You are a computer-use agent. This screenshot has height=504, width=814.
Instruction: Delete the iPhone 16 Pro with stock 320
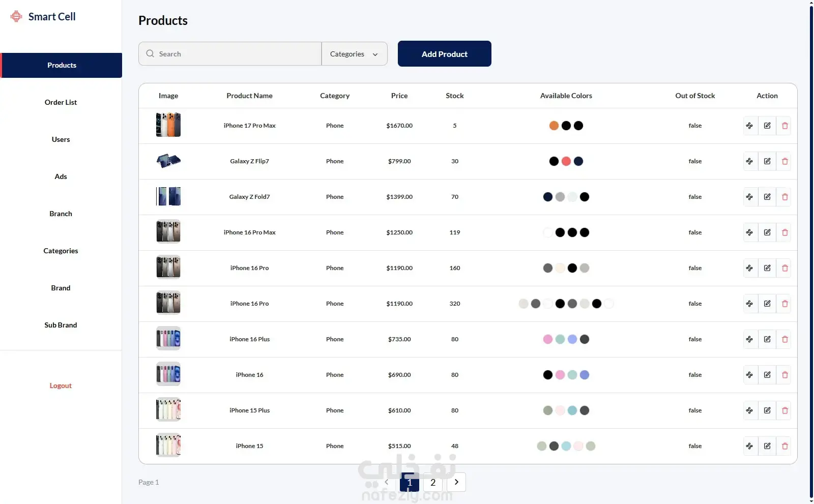pyautogui.click(x=784, y=304)
